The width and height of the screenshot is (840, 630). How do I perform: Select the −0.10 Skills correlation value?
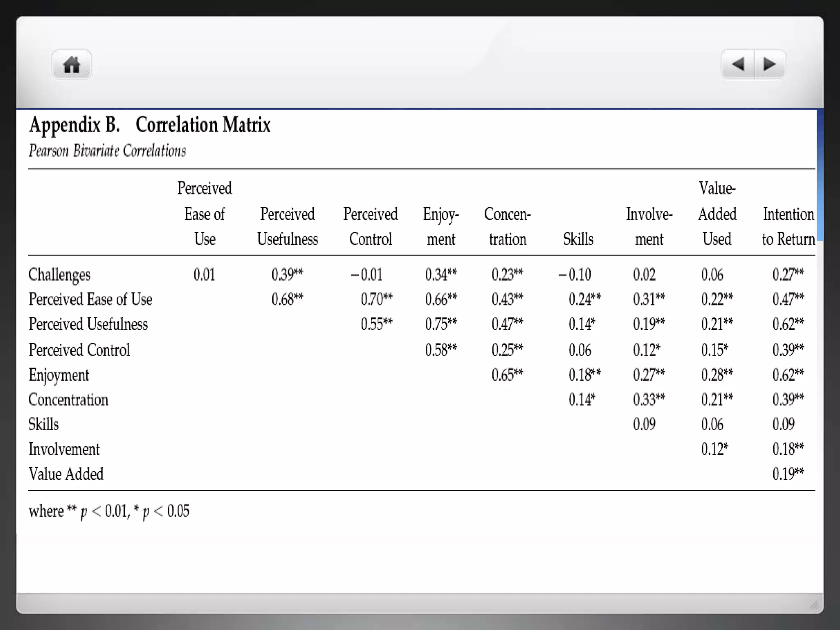[574, 275]
